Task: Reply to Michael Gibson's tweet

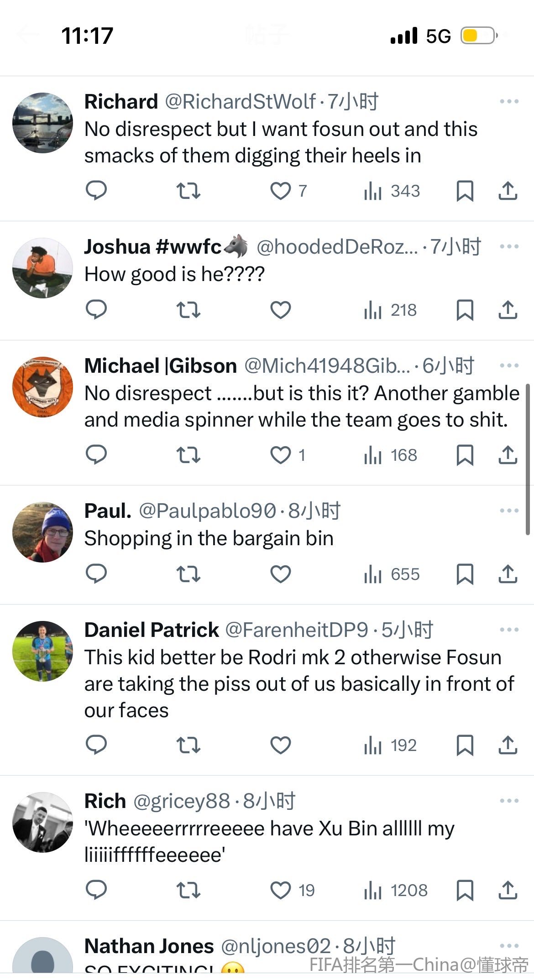Action: (96, 455)
